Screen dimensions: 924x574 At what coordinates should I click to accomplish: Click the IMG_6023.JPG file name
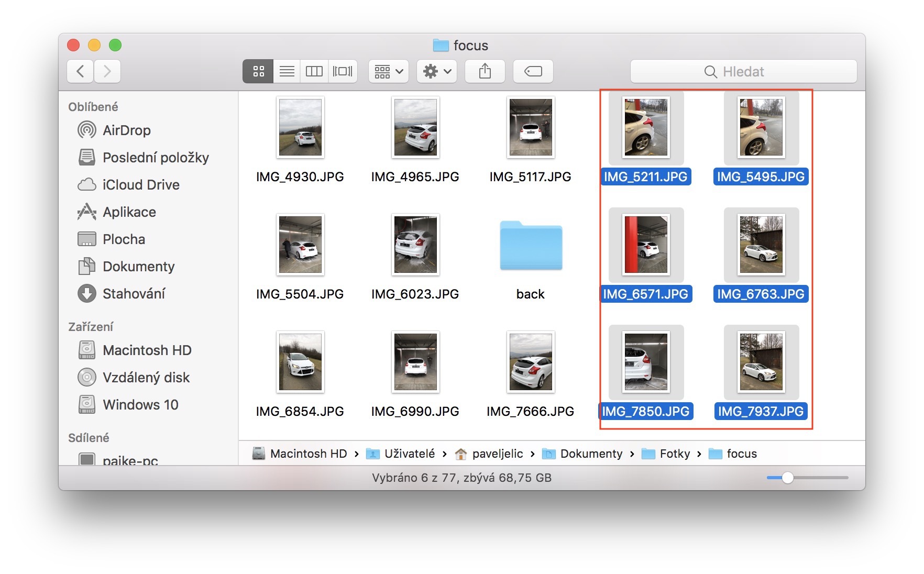pyautogui.click(x=415, y=294)
